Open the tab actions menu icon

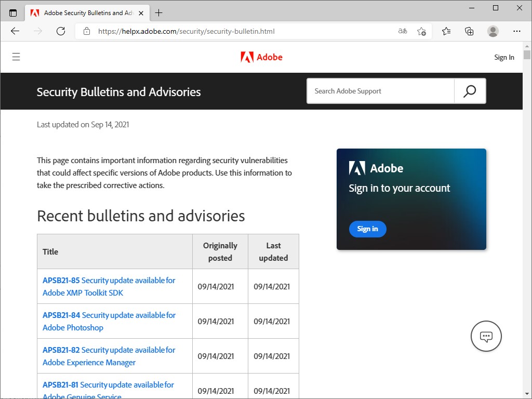pyautogui.click(x=13, y=12)
